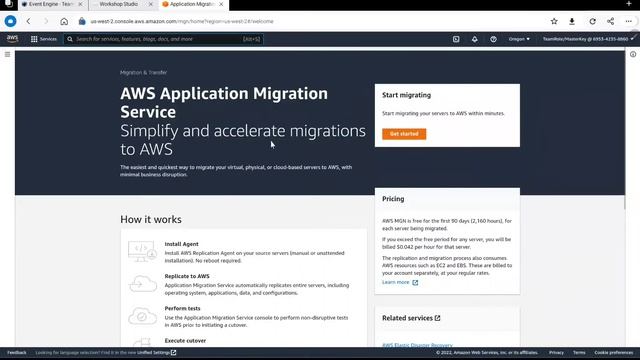The image size is (640, 360).
Task: Close the Workshop Studio tab
Action: pos(151,4)
